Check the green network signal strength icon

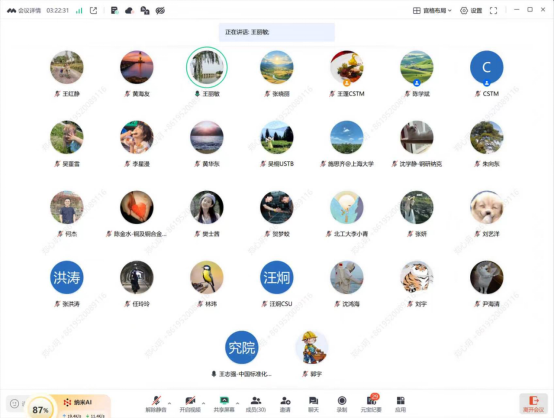point(79,11)
